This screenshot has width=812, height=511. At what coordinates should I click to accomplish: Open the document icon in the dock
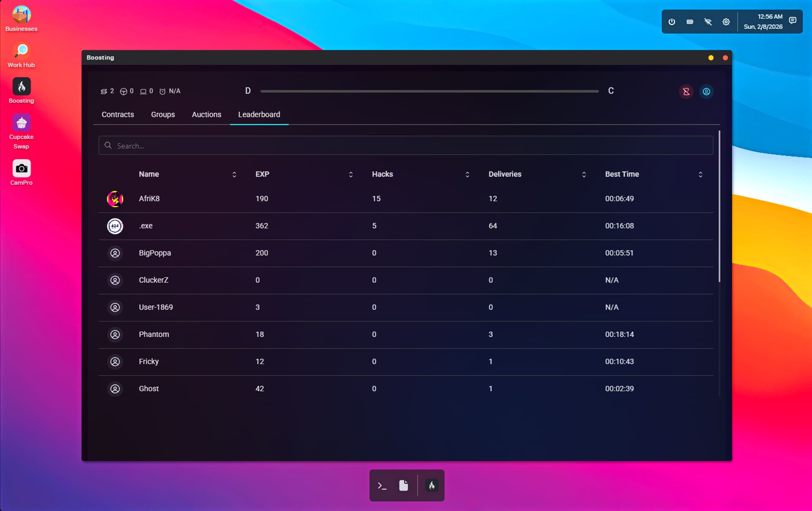(x=403, y=486)
